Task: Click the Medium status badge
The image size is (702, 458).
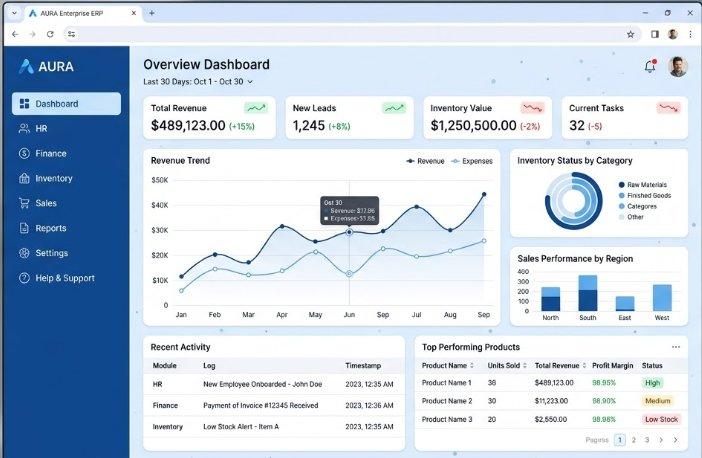Action: pos(658,401)
